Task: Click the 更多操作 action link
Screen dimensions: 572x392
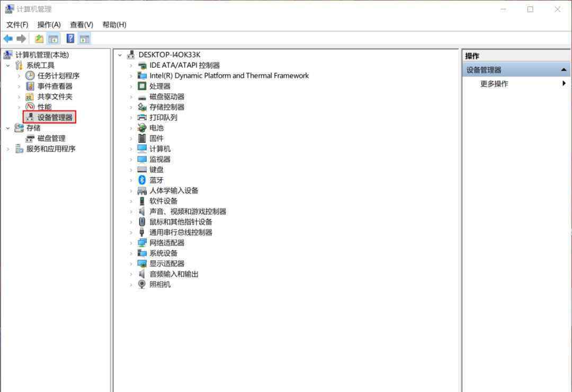Action: [x=494, y=84]
